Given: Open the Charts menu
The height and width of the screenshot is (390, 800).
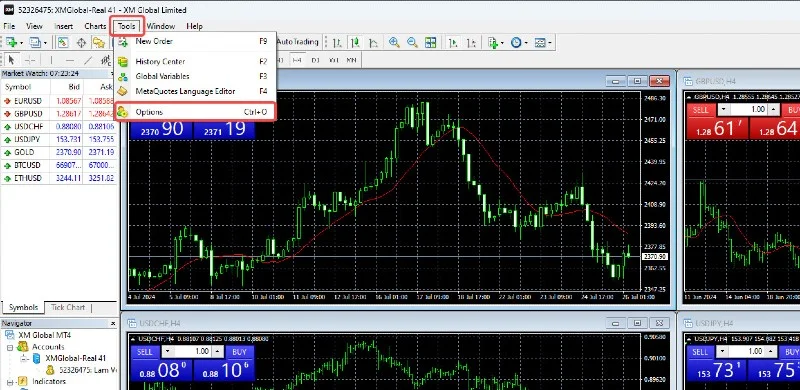Looking at the screenshot, I should (x=95, y=26).
